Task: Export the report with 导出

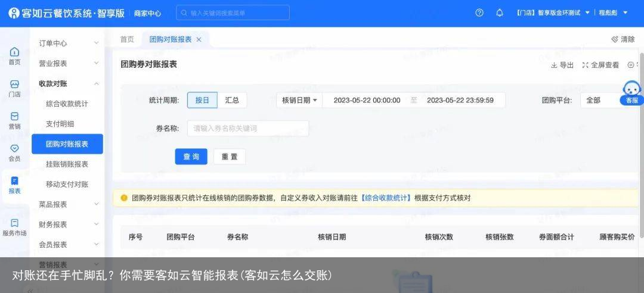Action: pos(562,65)
